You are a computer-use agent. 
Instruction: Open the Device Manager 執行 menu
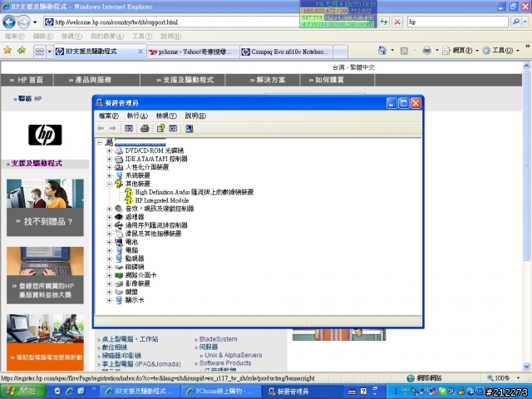[x=137, y=116]
